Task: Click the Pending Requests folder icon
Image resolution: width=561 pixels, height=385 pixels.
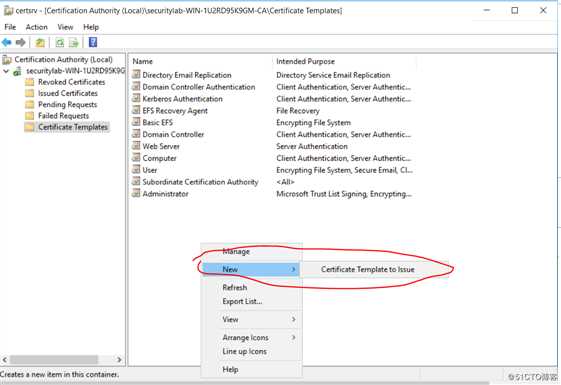Action: tap(30, 104)
